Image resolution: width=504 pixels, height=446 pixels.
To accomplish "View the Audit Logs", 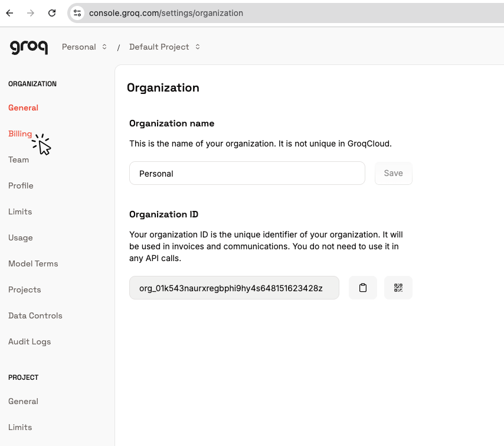I will [x=30, y=342].
